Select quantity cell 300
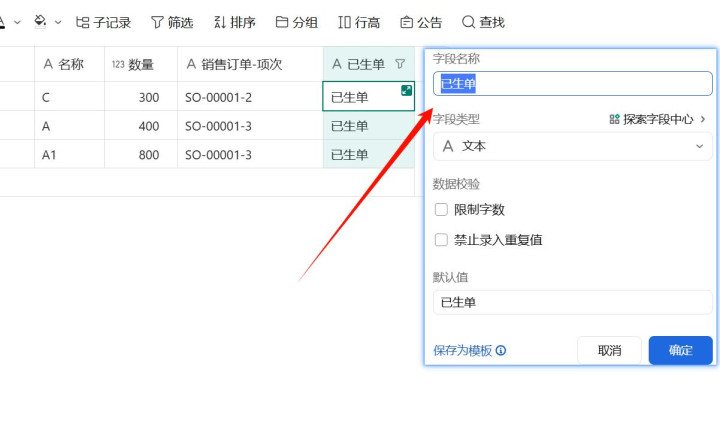The image size is (720, 448). coord(141,97)
